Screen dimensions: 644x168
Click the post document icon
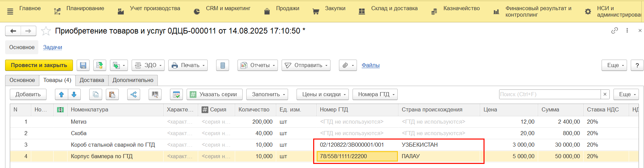click(x=99, y=65)
